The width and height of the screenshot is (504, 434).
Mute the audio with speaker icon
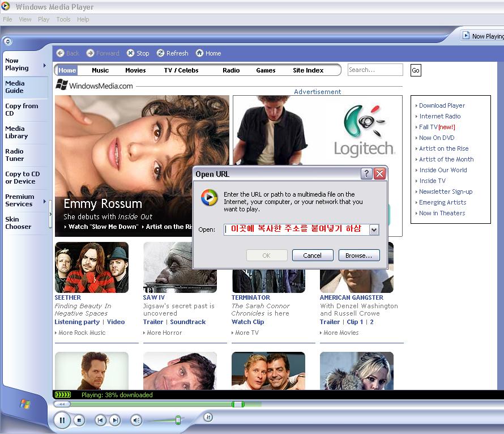coord(136,420)
